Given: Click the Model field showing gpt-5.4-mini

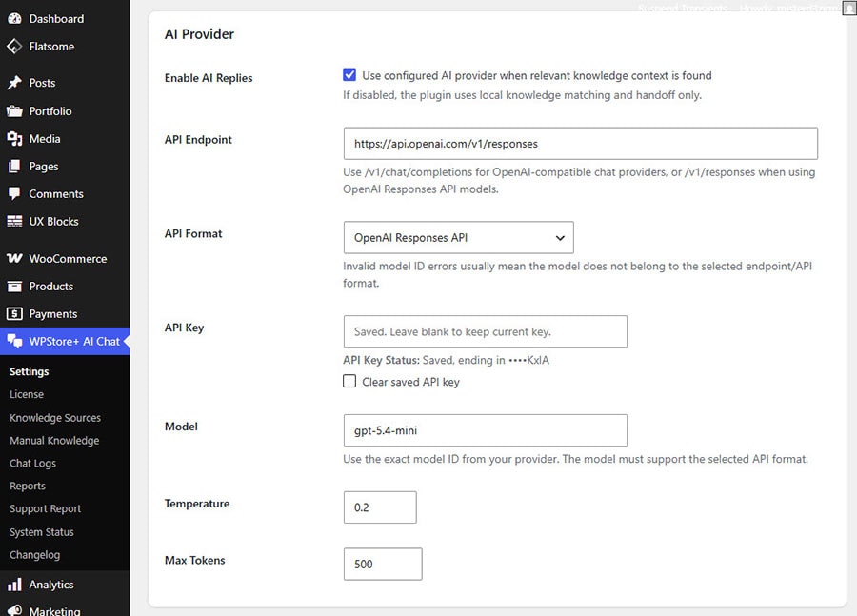Looking at the screenshot, I should tap(486, 430).
